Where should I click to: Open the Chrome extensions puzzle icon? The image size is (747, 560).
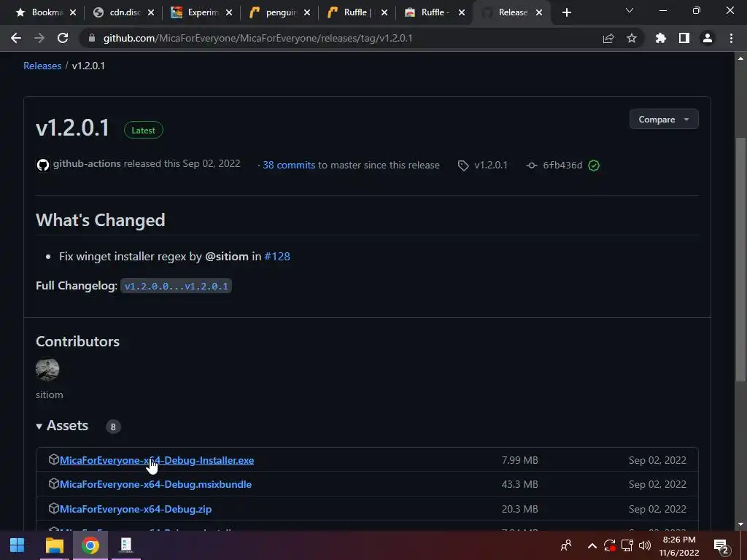point(661,38)
